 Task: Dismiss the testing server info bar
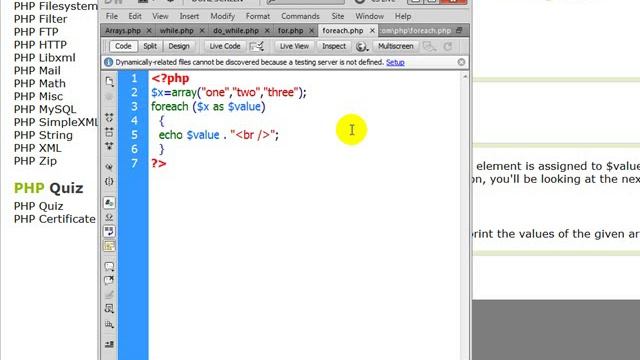pos(461,62)
